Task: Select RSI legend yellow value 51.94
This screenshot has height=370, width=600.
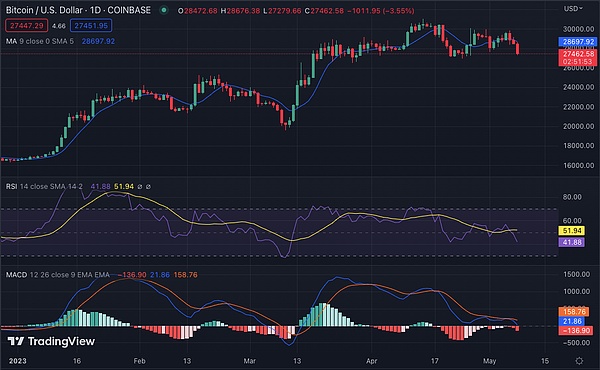Action: point(124,186)
